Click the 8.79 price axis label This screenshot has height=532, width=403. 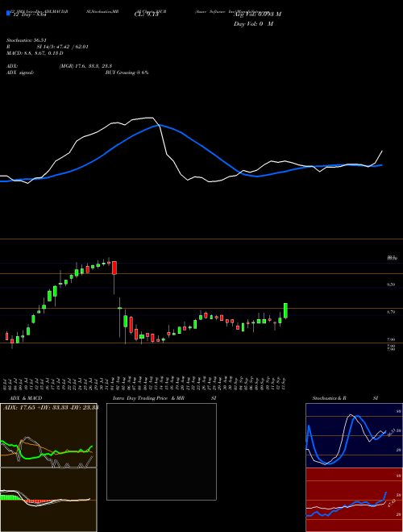coord(391,312)
